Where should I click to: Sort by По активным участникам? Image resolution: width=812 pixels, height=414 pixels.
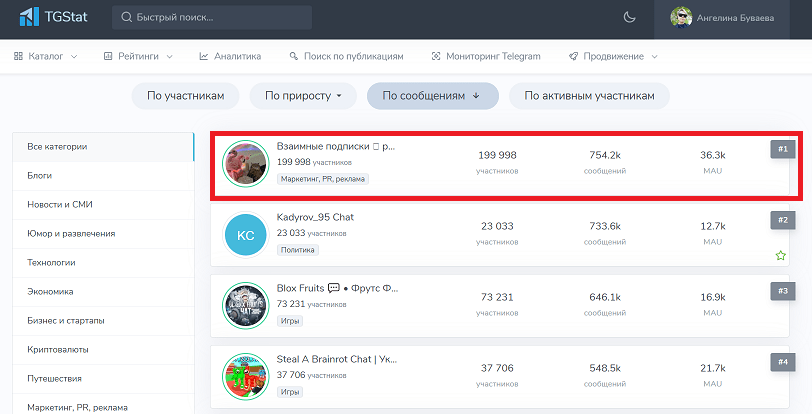[589, 96]
